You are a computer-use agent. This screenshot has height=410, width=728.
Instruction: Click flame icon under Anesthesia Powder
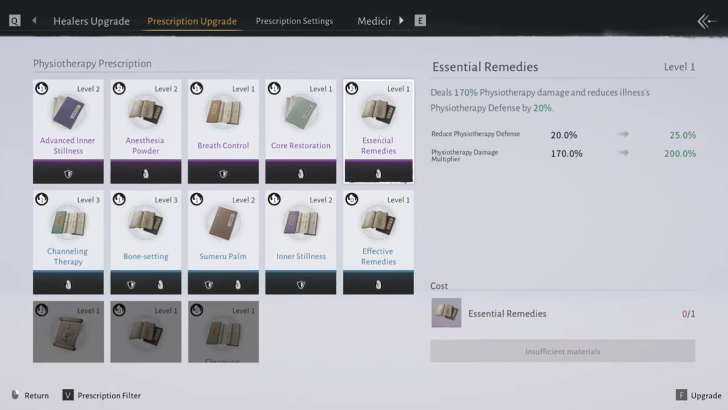click(146, 174)
